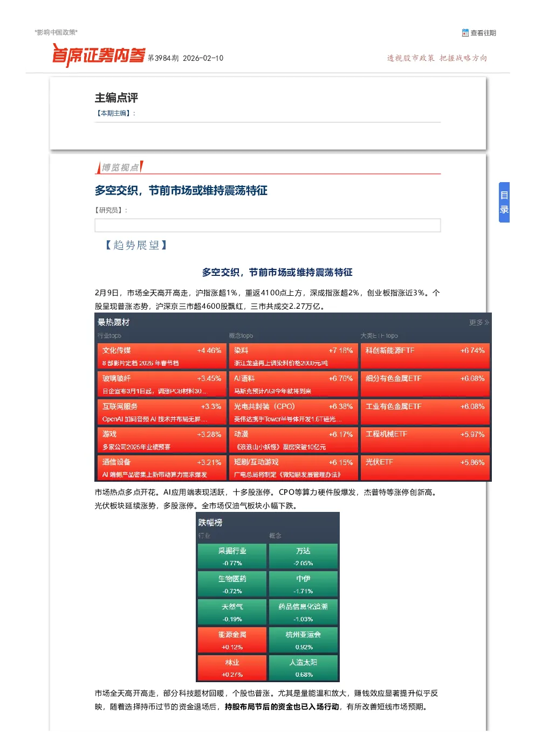Select the 能源金属 red tile
This screenshot has width=535, height=756.
point(232,640)
